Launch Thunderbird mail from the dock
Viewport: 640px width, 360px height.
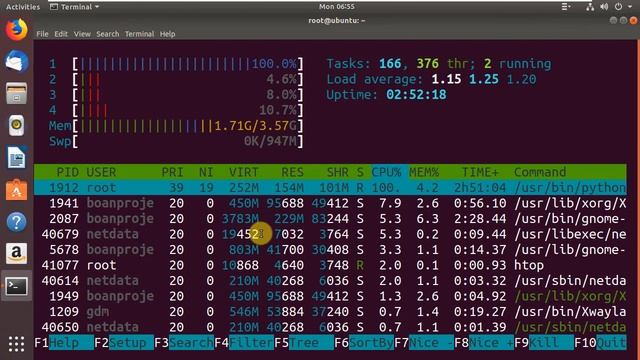coord(16,62)
